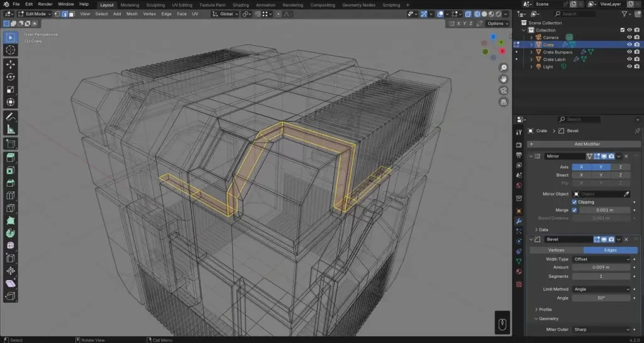Open the Mesh menu
This screenshot has height=343, width=644.
click(x=131, y=14)
